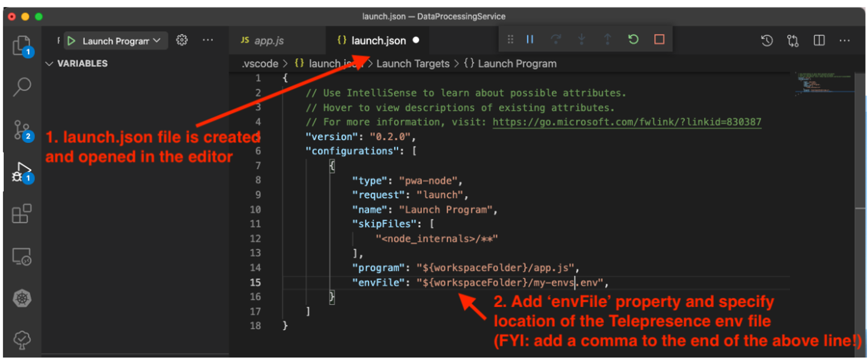Open the bottom activity bar badge icon
This screenshot has height=360, width=868.
click(x=22, y=340)
